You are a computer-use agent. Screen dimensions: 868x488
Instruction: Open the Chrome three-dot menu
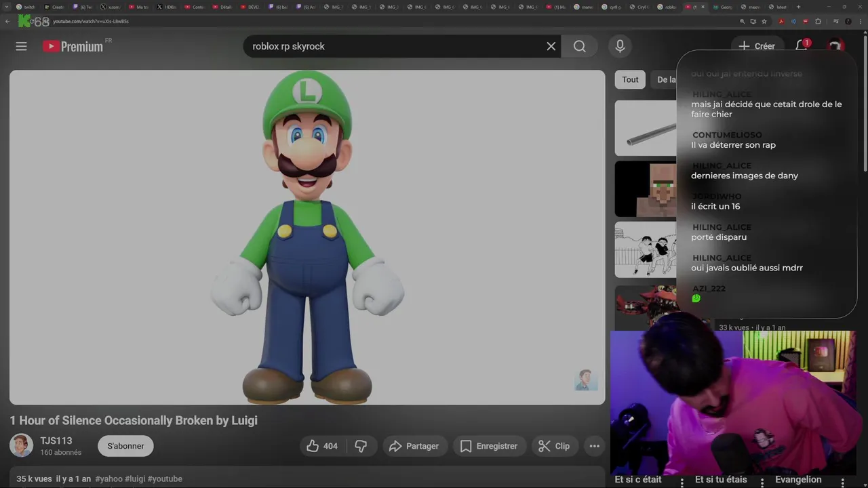(x=860, y=21)
